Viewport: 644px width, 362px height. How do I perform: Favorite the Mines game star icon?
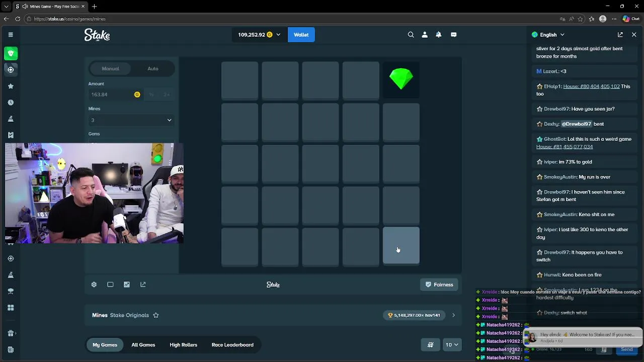(156, 315)
